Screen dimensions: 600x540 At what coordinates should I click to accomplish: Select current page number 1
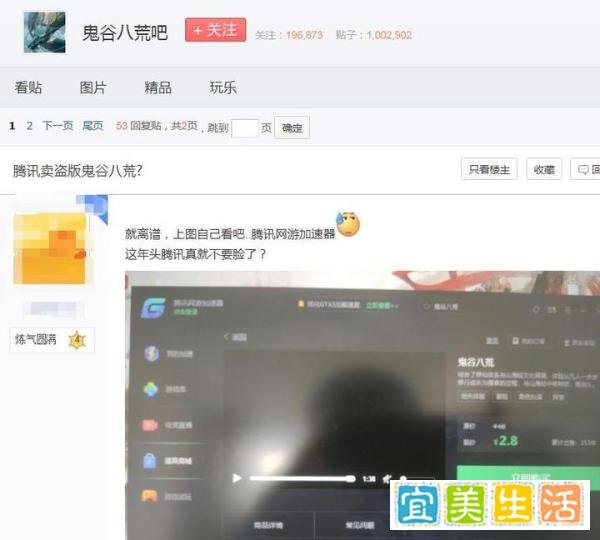tap(12, 126)
